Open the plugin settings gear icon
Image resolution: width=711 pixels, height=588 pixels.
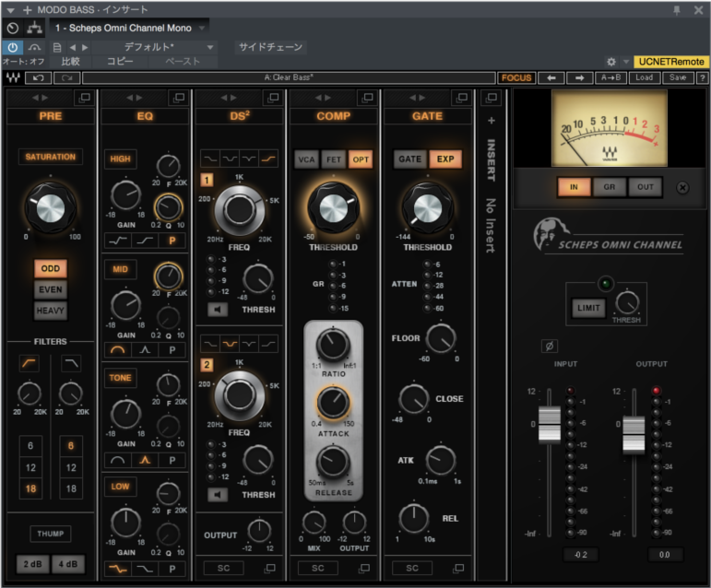coord(611,62)
